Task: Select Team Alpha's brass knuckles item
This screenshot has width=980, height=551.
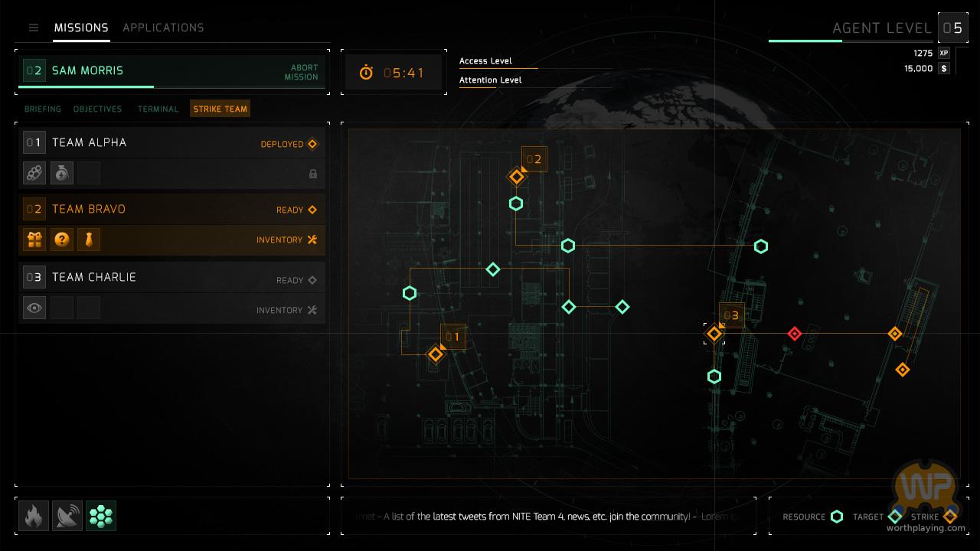Action: 34,174
